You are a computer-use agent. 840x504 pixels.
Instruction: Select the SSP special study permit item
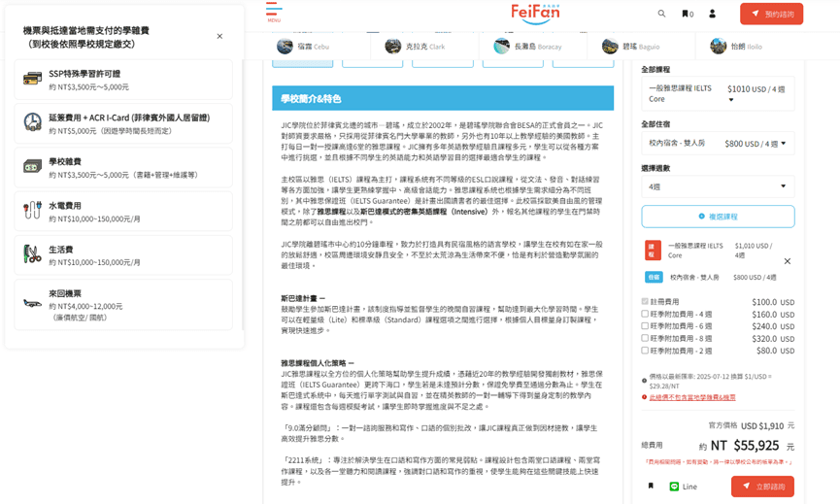coord(123,80)
